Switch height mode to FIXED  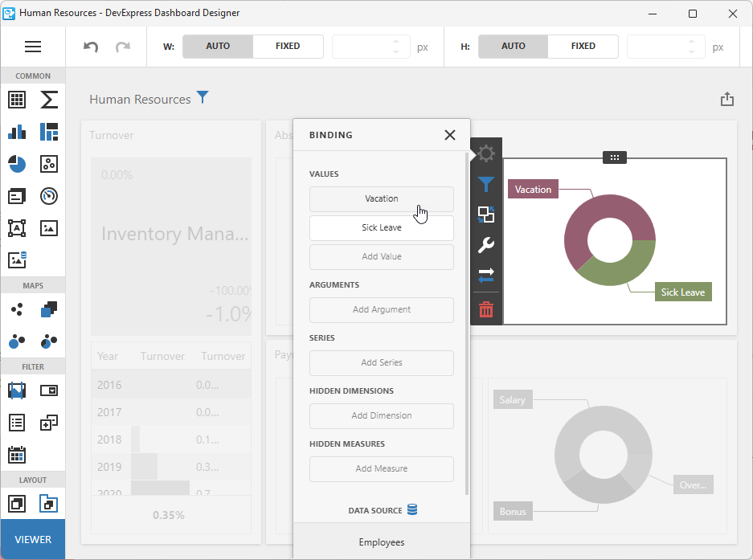(x=583, y=46)
